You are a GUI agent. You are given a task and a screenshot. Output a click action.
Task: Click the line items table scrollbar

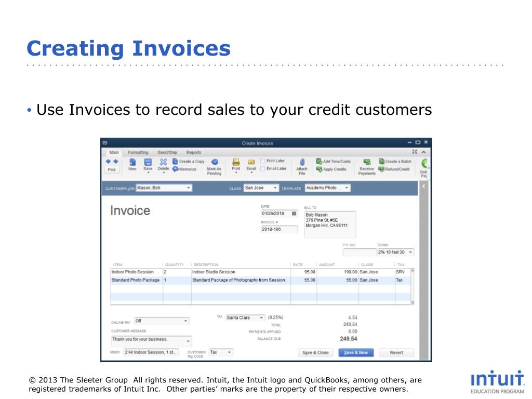click(413, 286)
